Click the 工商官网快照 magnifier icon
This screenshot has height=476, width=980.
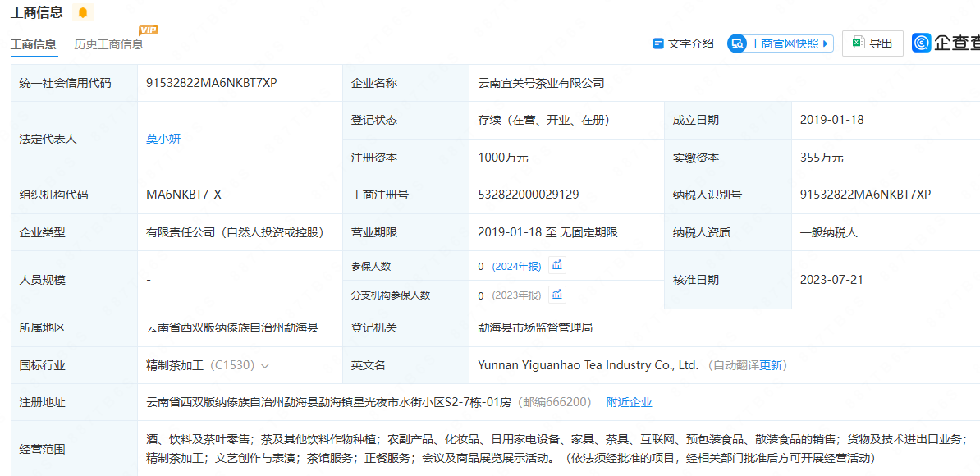[737, 43]
